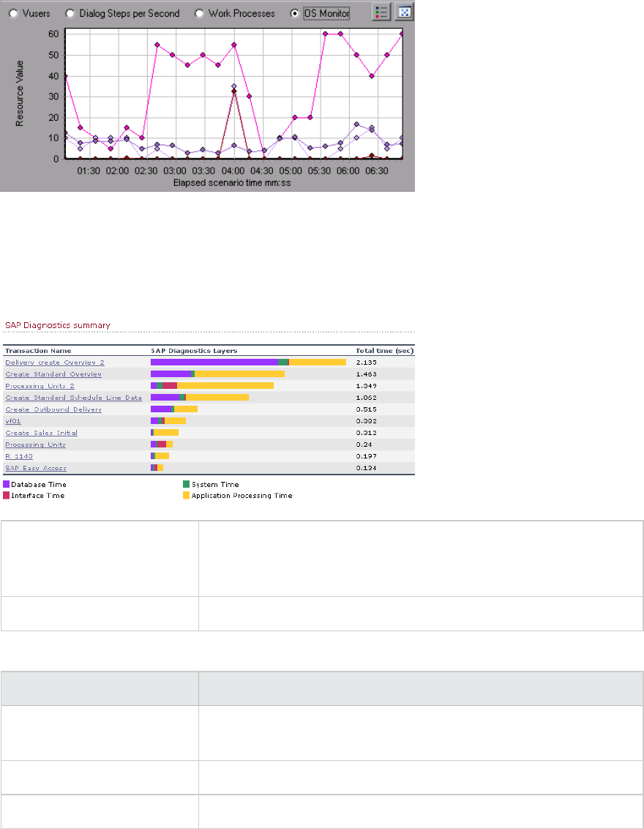Open Delivery_create_Overview_2 transaction link
Viewport: 644px width, 829px height.
click(x=54, y=363)
